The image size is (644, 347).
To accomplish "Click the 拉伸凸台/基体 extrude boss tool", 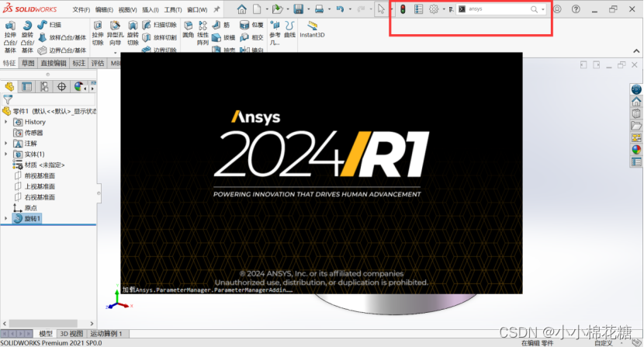I will pyautogui.click(x=10, y=37).
